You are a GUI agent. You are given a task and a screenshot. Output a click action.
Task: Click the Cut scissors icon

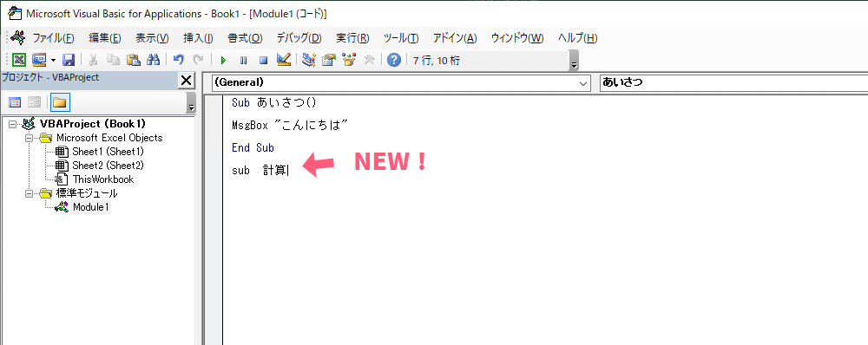click(x=94, y=60)
